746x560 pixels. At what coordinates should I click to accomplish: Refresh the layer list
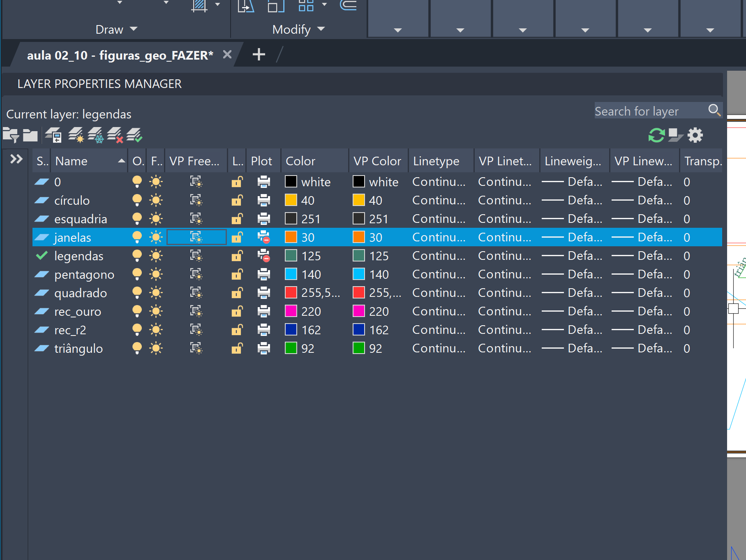coord(656,135)
